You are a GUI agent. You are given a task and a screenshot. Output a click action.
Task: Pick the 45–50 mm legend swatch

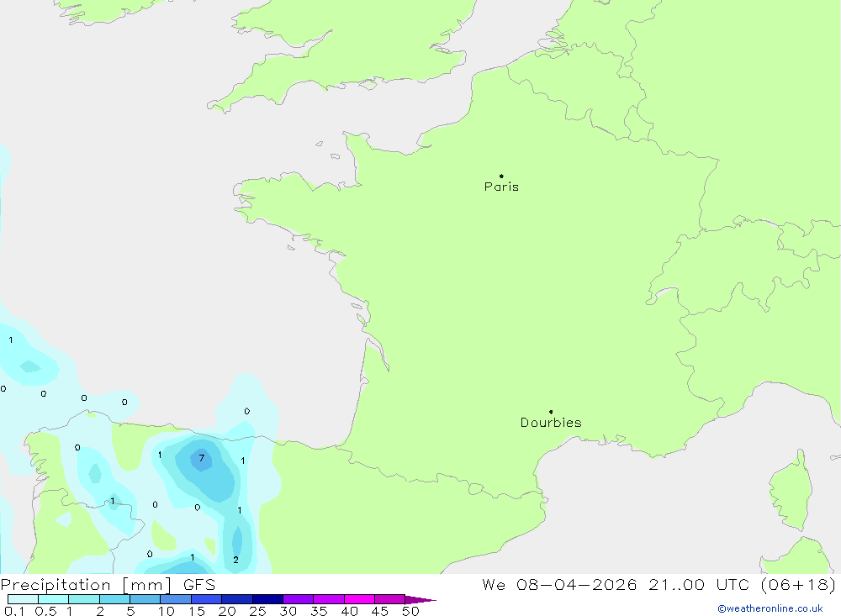pos(390,599)
